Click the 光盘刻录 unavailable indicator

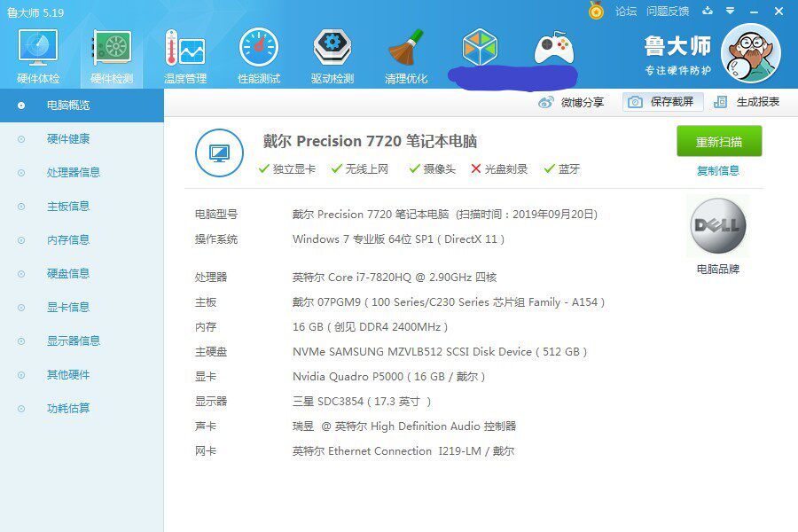click(x=499, y=169)
